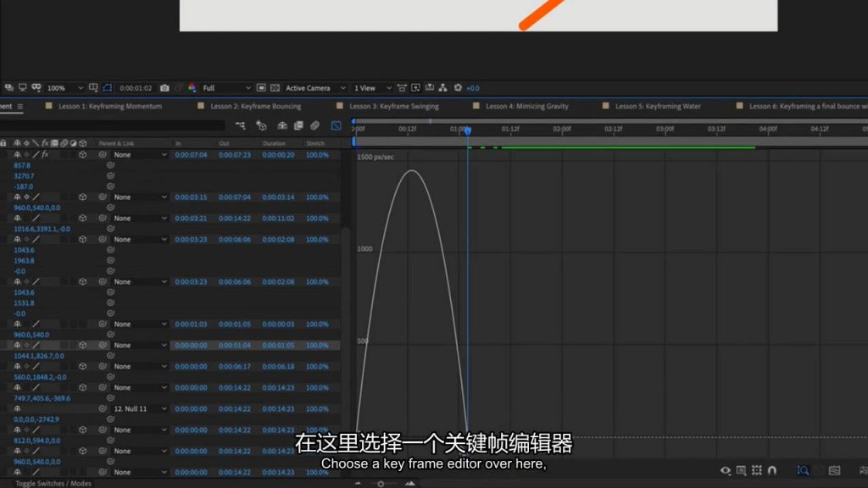Open the Resolution dropdown showing Full
This screenshot has width=868, height=488.
point(225,88)
